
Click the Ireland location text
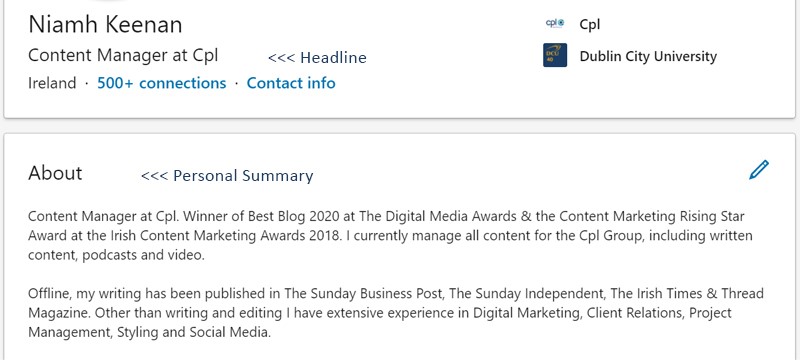52,83
